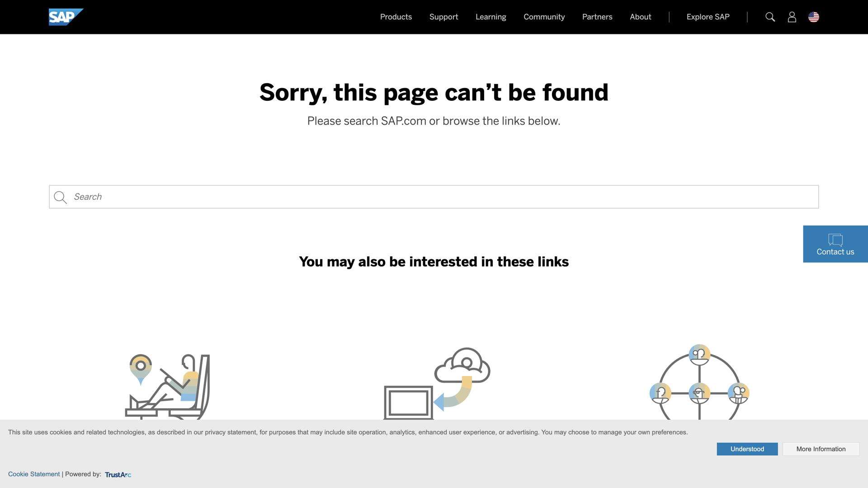Open the people network circle illustration
Viewport: 868px width, 488px height.
(x=699, y=382)
